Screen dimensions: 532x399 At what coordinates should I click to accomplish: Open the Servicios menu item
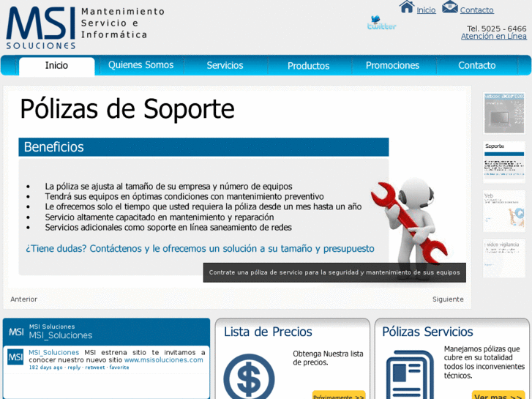(x=225, y=65)
